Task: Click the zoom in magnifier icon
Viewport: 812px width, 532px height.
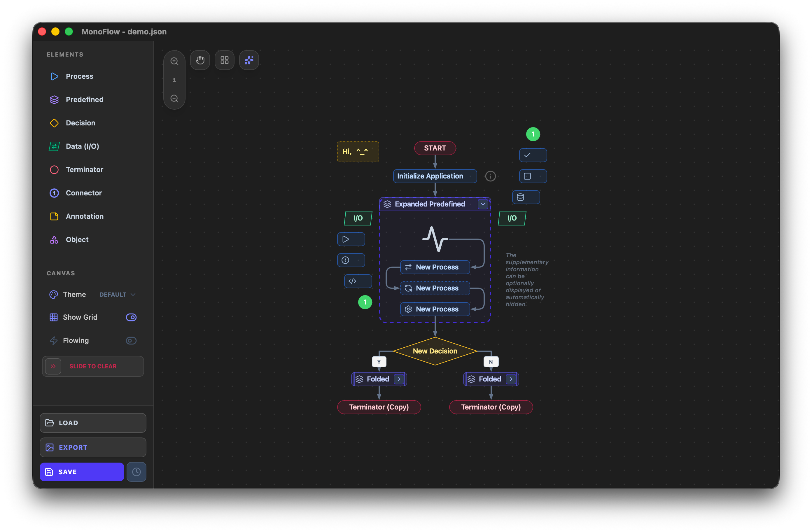Action: point(174,61)
